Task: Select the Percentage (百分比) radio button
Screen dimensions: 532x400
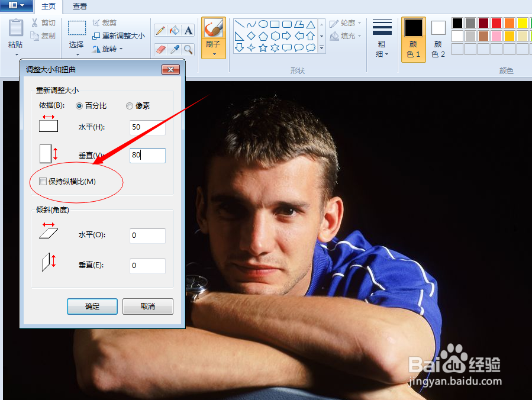Action: click(x=79, y=106)
